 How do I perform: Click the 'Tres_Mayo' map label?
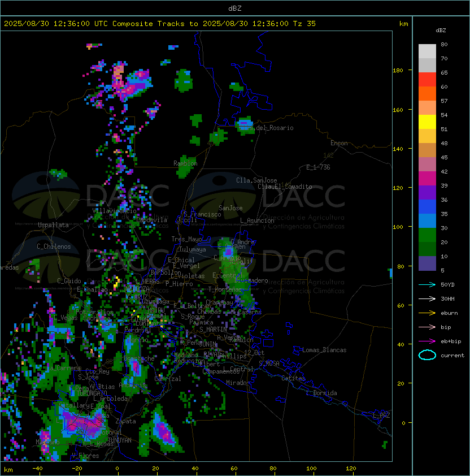click(186, 239)
